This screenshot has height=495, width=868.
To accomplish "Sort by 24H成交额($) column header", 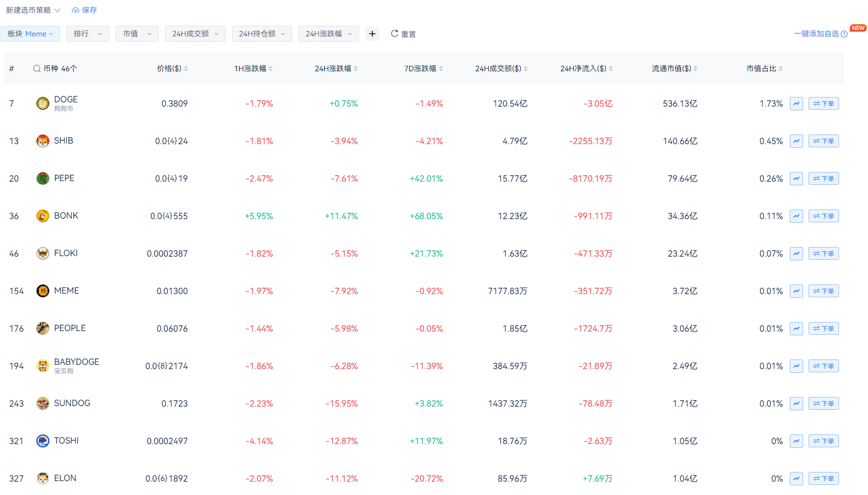I will 502,69.
